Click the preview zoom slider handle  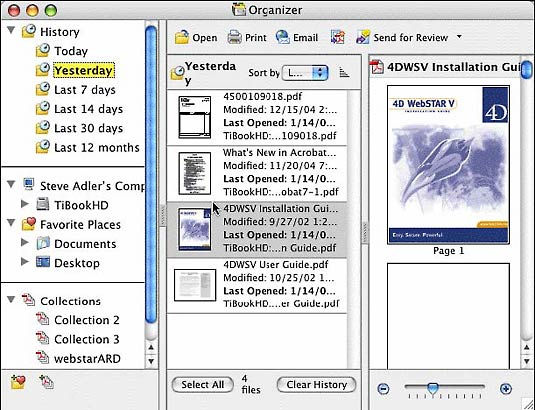click(433, 388)
